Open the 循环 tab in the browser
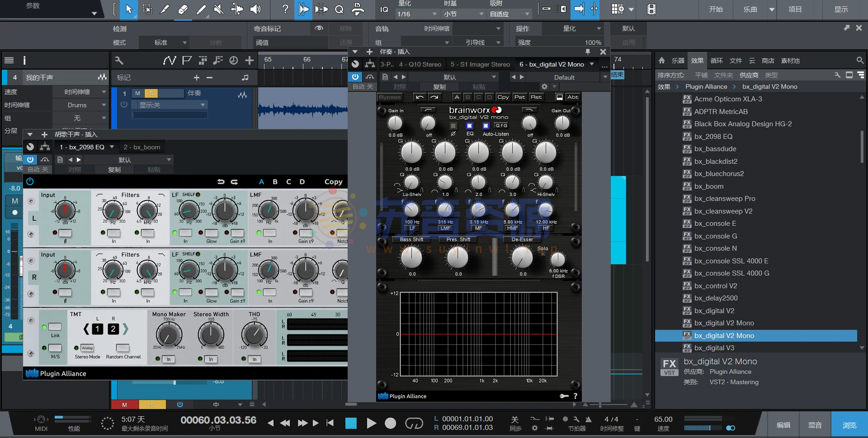868x438 pixels. pos(716,61)
